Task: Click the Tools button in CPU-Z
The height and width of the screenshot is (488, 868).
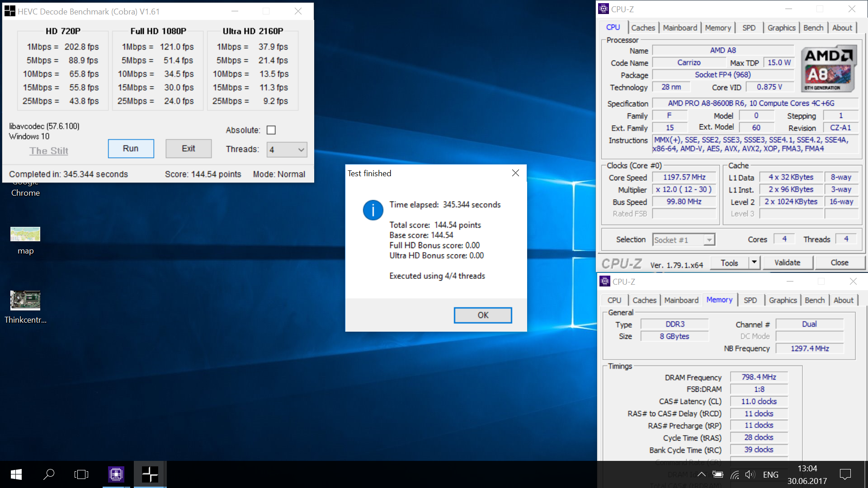Action: click(729, 263)
